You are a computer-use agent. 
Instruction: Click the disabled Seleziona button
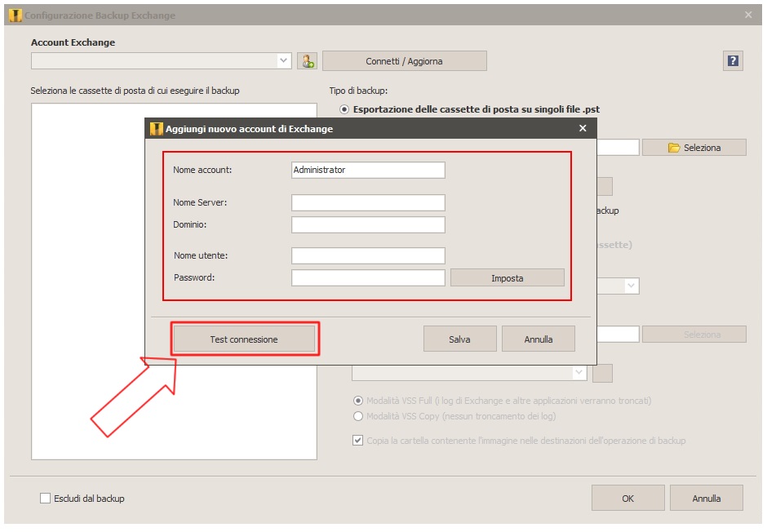[694, 335]
